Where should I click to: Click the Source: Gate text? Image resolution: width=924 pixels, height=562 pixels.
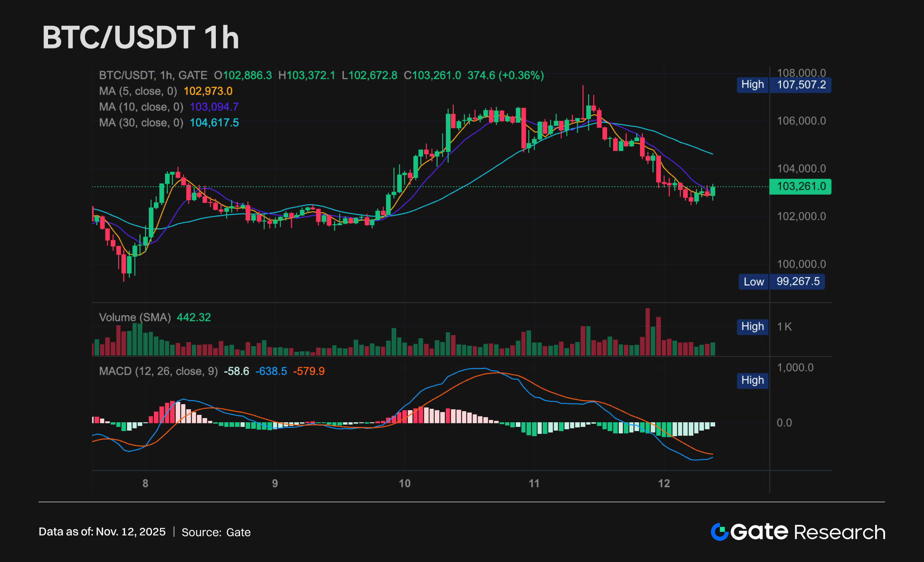click(x=216, y=532)
